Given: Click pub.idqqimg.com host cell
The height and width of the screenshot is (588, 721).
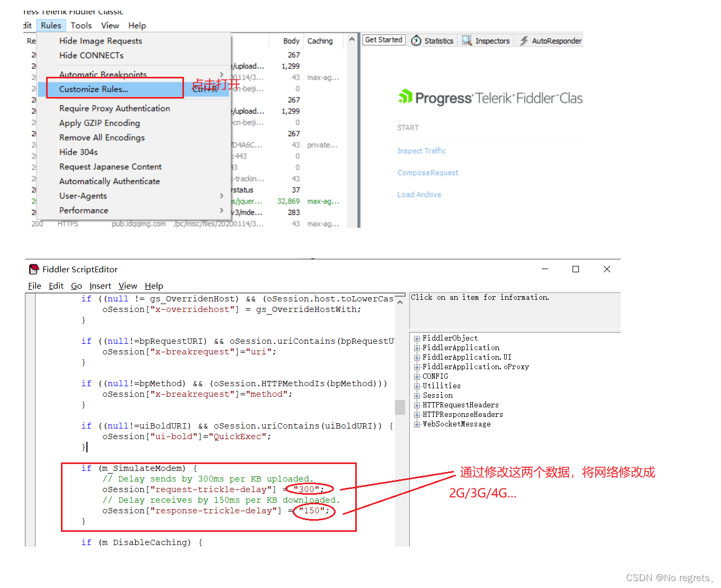Looking at the screenshot, I should coord(138,224).
